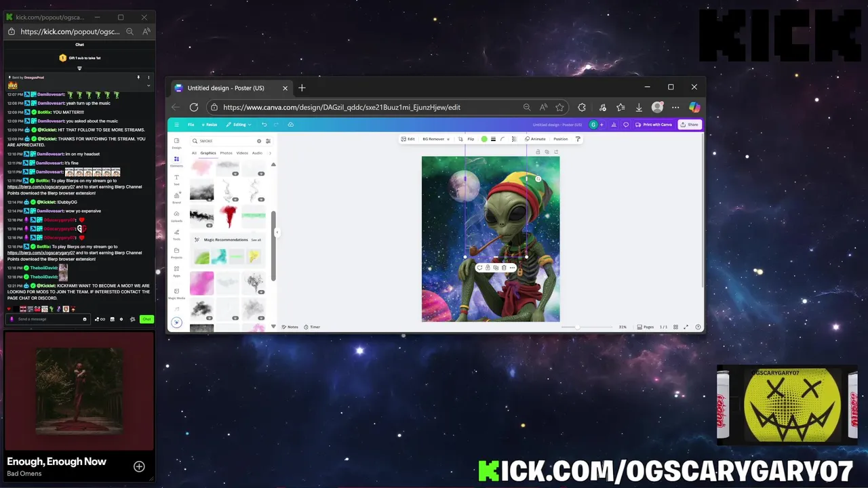Viewport: 868px width, 488px height.
Task: Click the Flip button
Action: click(x=471, y=139)
